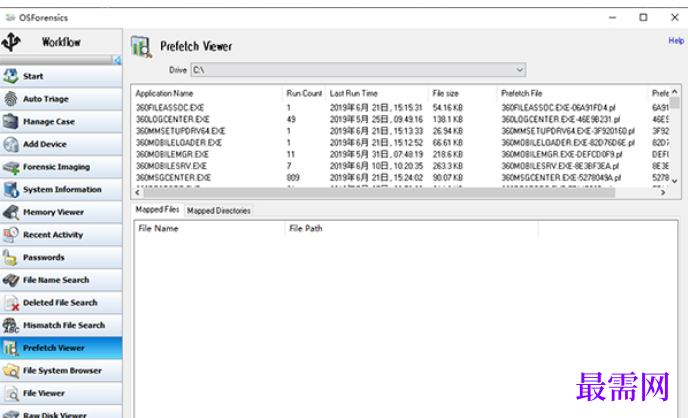Screen dimensions: 688x418
Task: Open the Mismatch File Search icon
Action: pos(11,325)
